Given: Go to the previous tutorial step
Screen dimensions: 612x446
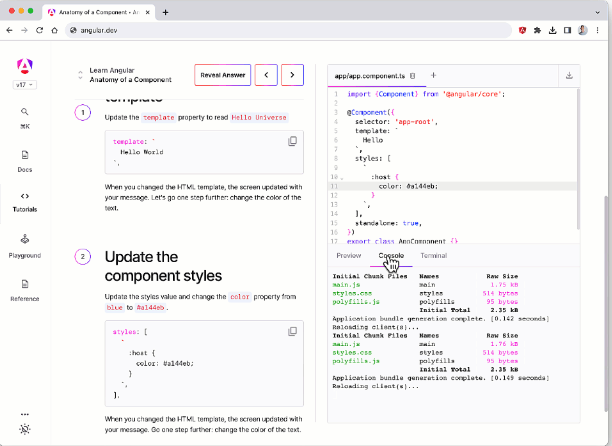Looking at the screenshot, I should tap(266, 75).
